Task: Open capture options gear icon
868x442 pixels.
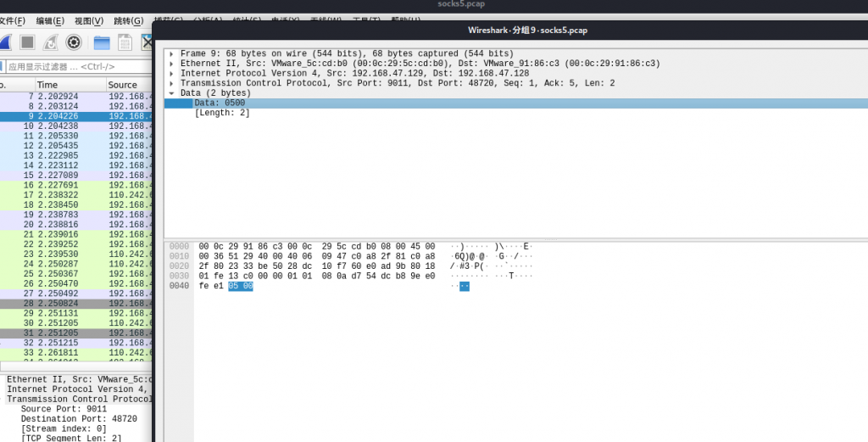Action: [74, 42]
